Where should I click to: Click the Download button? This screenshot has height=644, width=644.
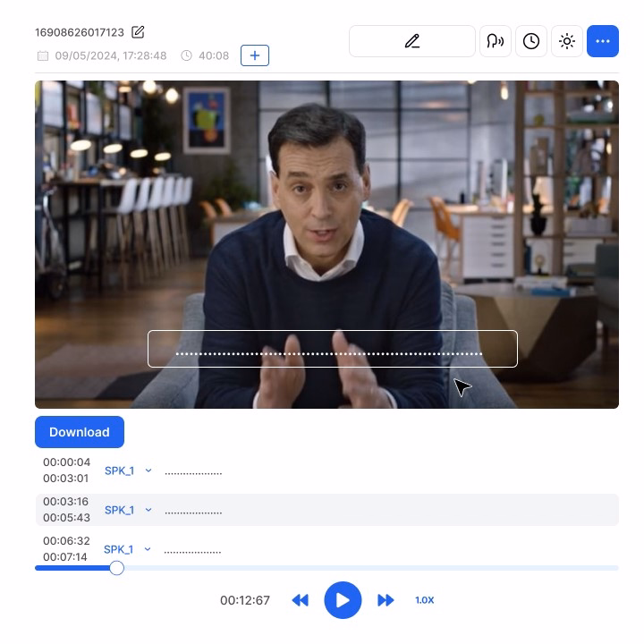[80, 432]
